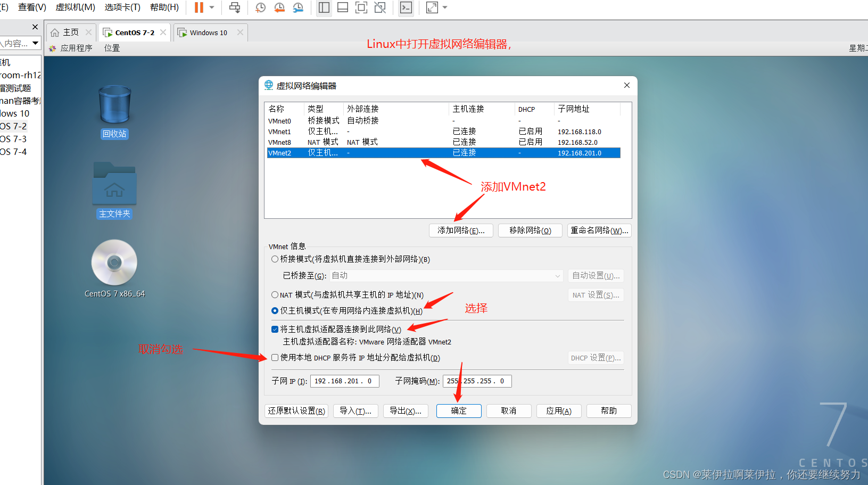Open the snapshot manager icon
868x485 pixels.
point(298,7)
